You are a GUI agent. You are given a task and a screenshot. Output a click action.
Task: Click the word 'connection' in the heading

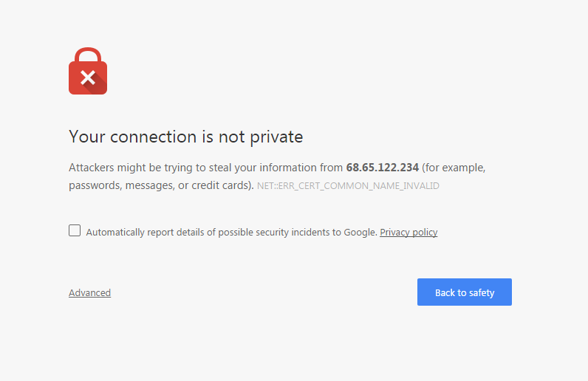click(153, 137)
